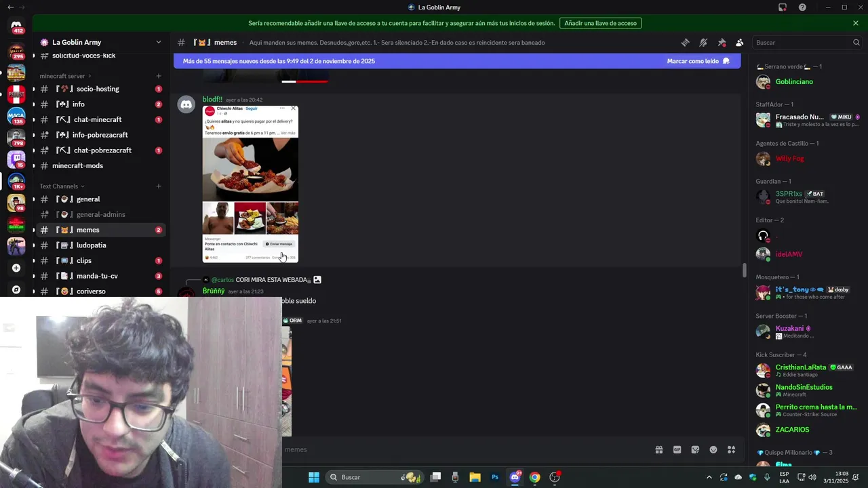The image size is (868, 488).
Task: Click the memes message input box
Action: tap(461, 449)
